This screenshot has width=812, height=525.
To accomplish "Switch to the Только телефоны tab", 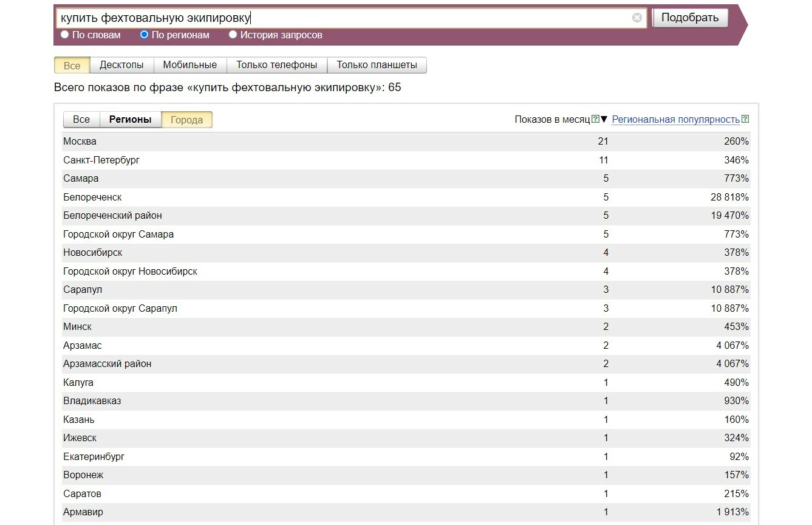I will click(x=276, y=65).
